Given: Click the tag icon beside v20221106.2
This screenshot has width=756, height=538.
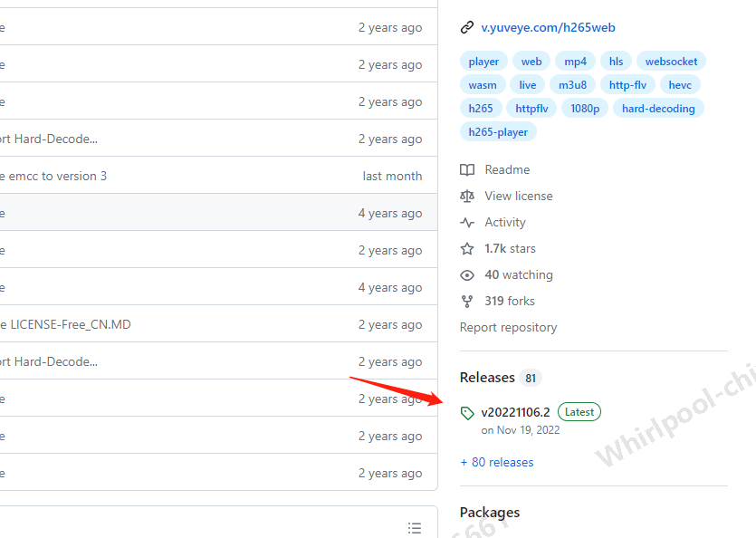Looking at the screenshot, I should pyautogui.click(x=467, y=412).
